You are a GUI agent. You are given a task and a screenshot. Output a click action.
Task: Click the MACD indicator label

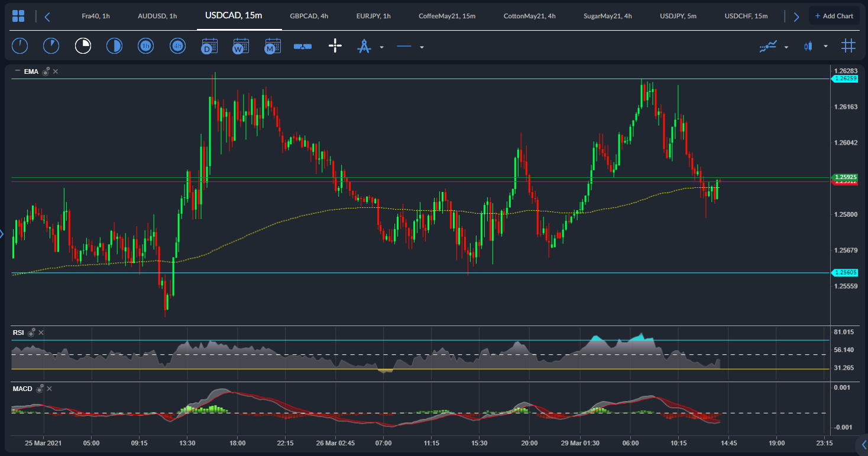[x=22, y=389]
